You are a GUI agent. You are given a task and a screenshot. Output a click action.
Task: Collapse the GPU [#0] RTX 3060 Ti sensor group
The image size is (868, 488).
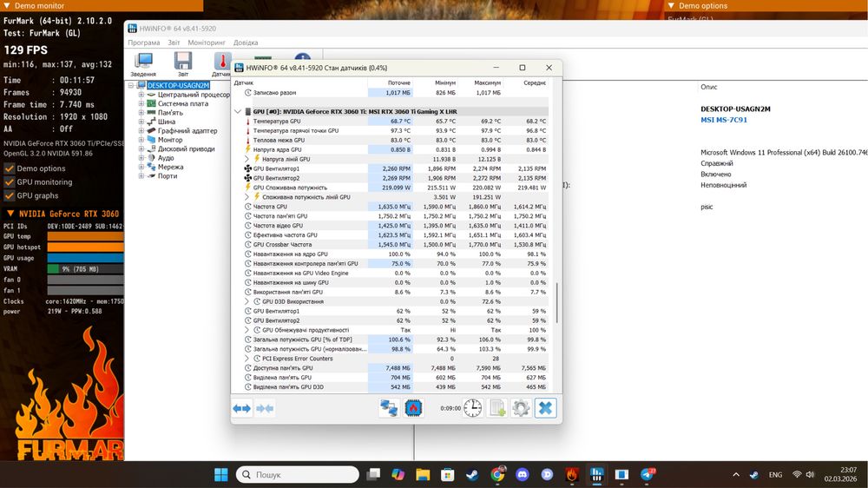tap(238, 111)
